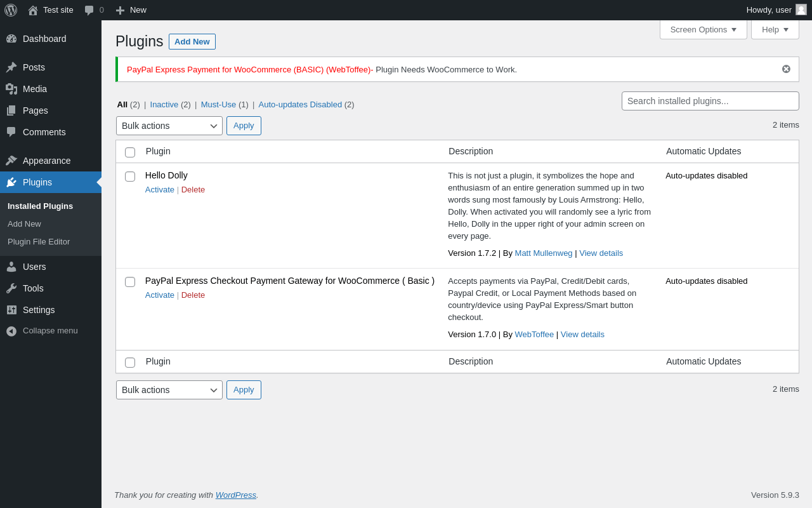812x508 pixels.
Task: Delete the Hello Dolly plugin
Action: coord(193,190)
